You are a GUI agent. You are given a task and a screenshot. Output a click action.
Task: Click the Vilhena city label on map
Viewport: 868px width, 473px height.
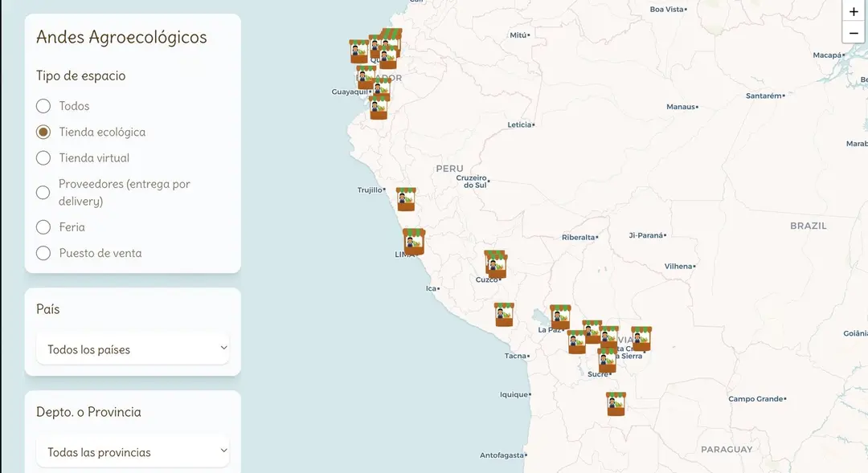point(678,266)
